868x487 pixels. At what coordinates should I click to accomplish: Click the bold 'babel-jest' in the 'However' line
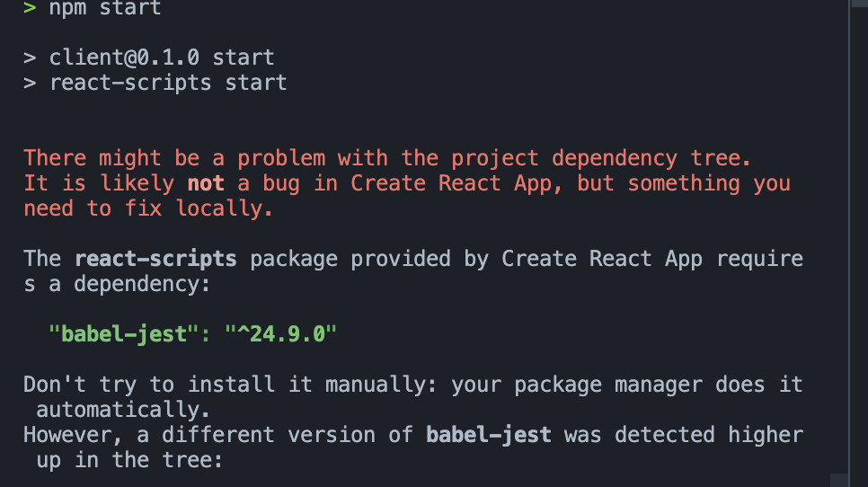point(488,435)
